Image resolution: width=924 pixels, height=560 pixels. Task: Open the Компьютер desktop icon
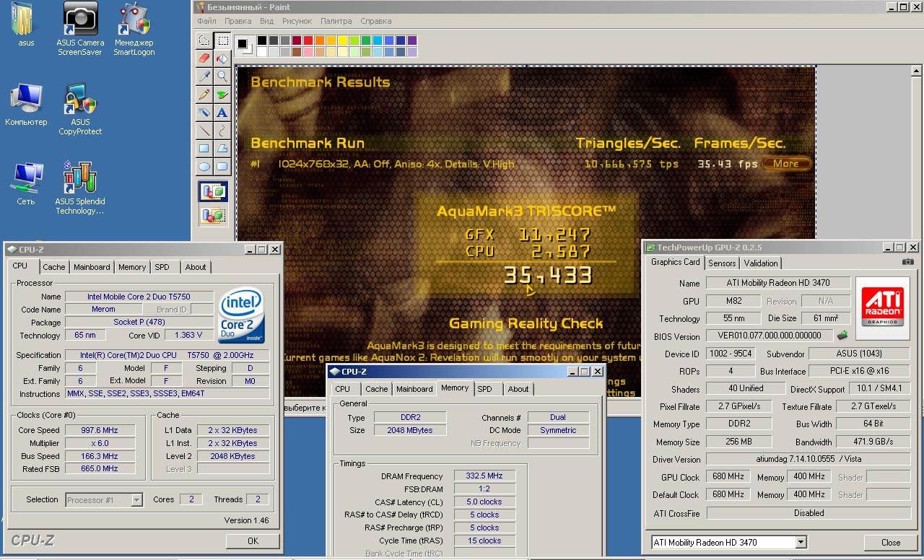(x=26, y=105)
